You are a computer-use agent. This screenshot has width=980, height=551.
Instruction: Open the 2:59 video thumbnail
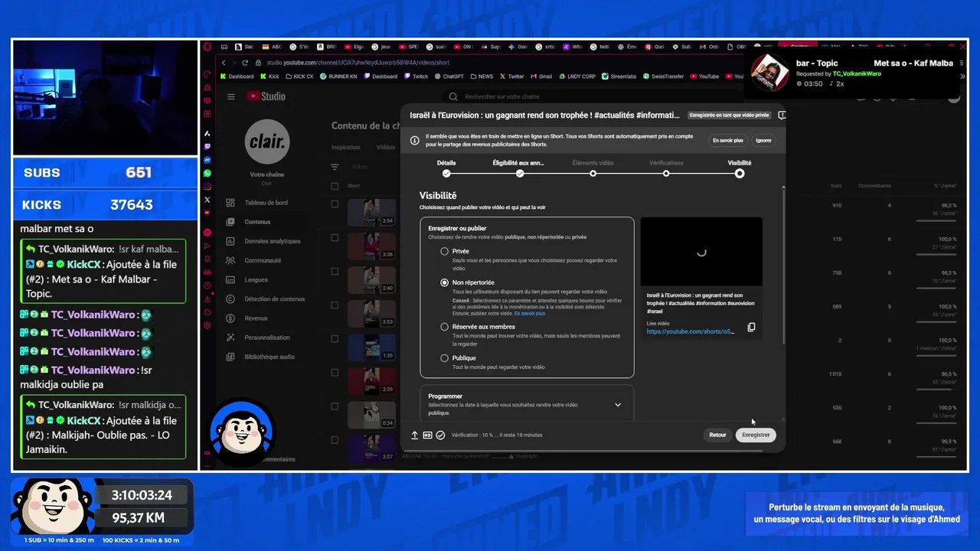371,381
